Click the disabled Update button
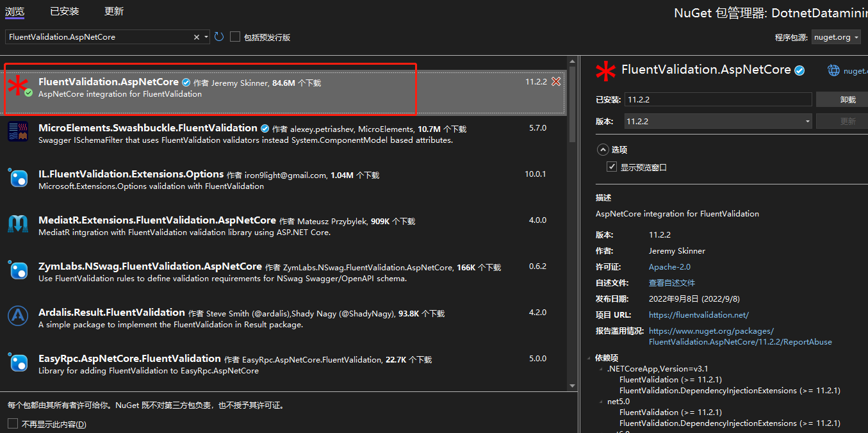868x433 pixels. 842,121
